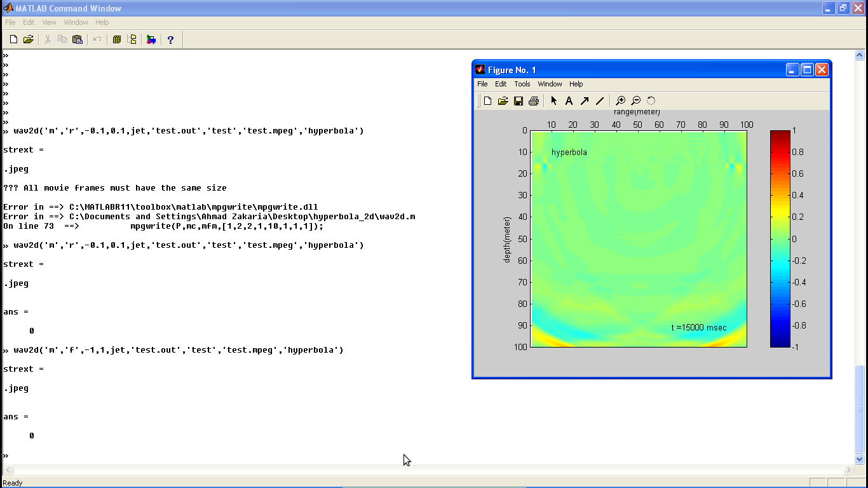Image resolution: width=868 pixels, height=488 pixels.
Task: Click the colorbar next to the plot
Action: click(x=780, y=238)
